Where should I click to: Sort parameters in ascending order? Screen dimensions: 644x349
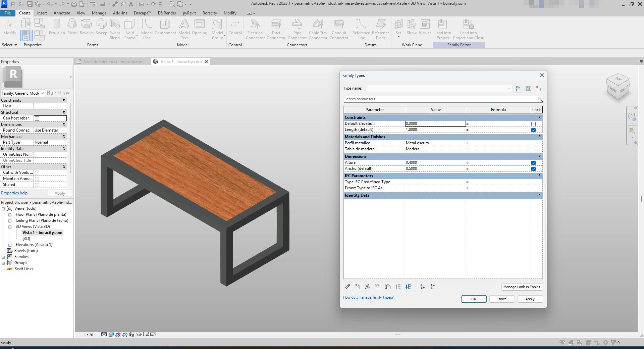point(422,287)
